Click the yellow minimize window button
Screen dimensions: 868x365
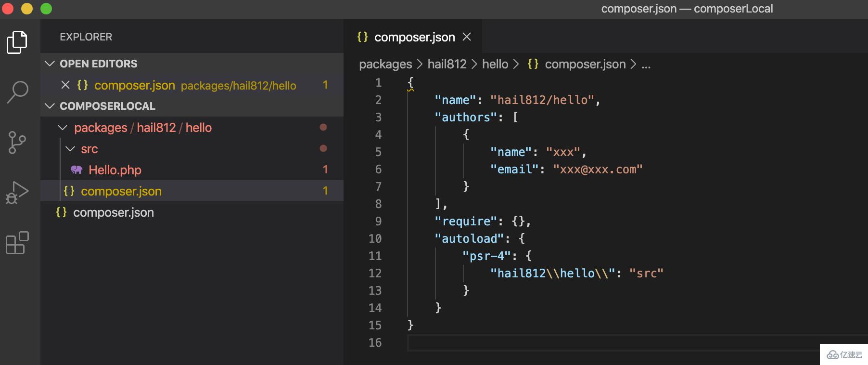point(27,9)
